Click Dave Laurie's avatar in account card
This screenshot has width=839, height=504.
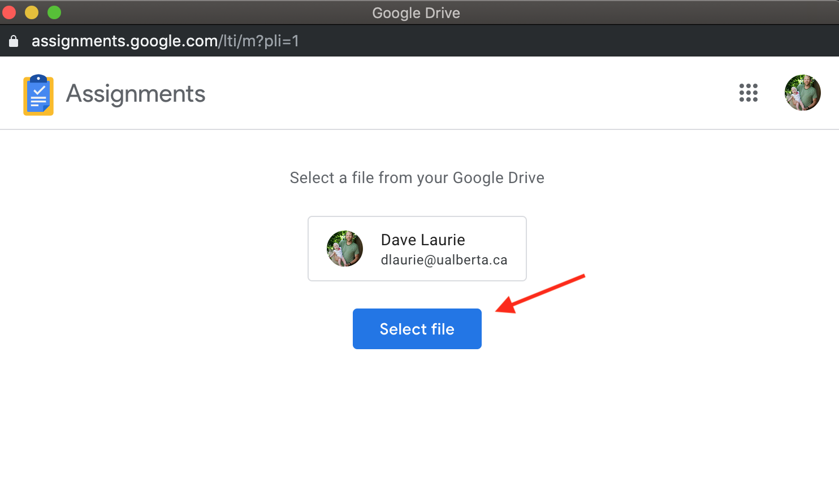345,249
